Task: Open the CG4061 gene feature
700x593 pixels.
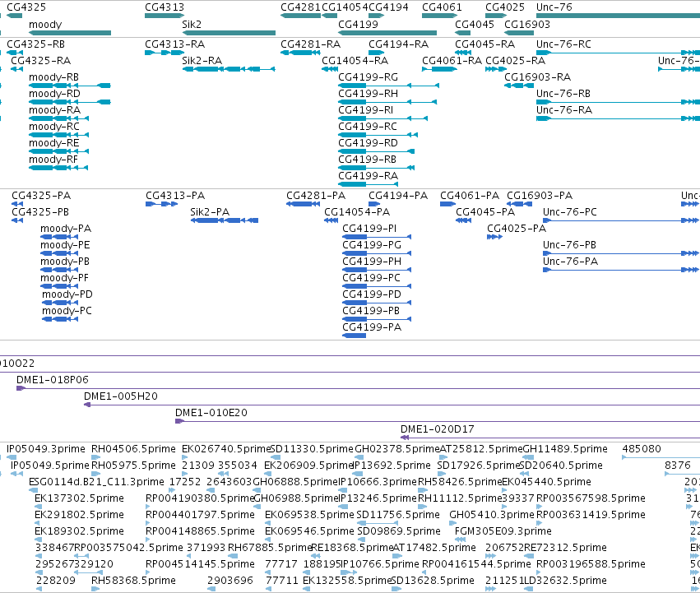Action: [x=440, y=16]
